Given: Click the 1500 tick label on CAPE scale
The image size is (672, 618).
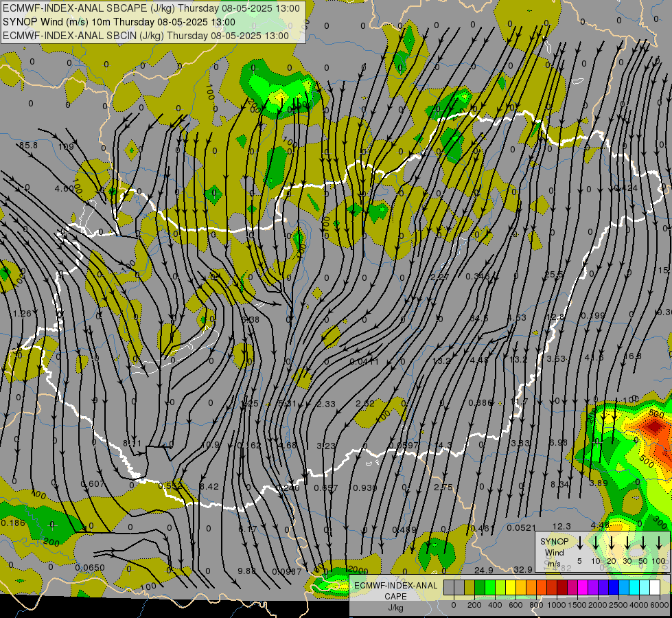Looking at the screenshot, I should pyautogui.click(x=577, y=605).
